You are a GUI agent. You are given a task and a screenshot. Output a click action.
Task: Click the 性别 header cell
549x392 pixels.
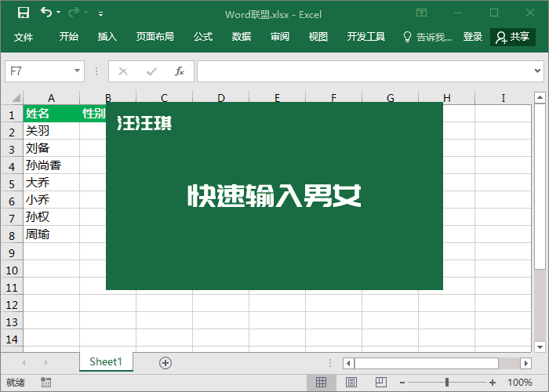(93, 114)
